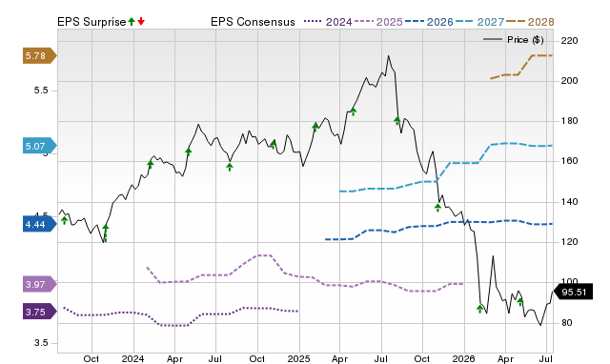The image size is (610, 364).
Task: Click the 2025 date axis label
Action: (x=298, y=358)
